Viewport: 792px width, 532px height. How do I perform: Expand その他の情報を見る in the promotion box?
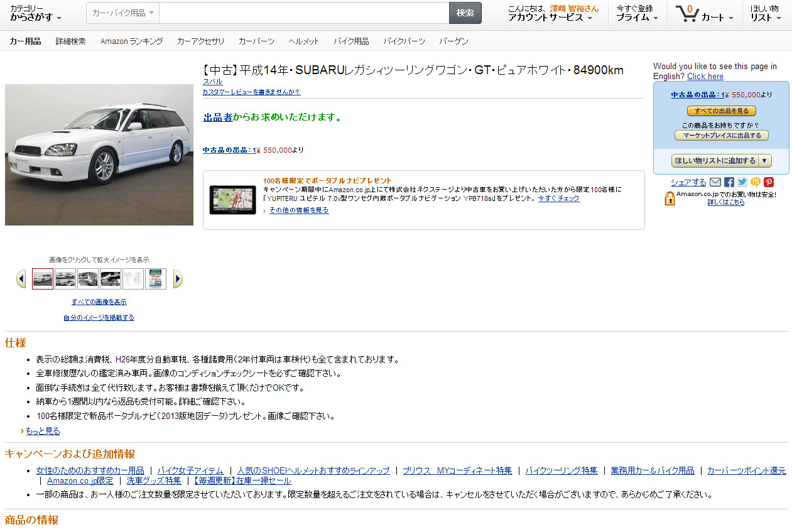click(x=299, y=210)
